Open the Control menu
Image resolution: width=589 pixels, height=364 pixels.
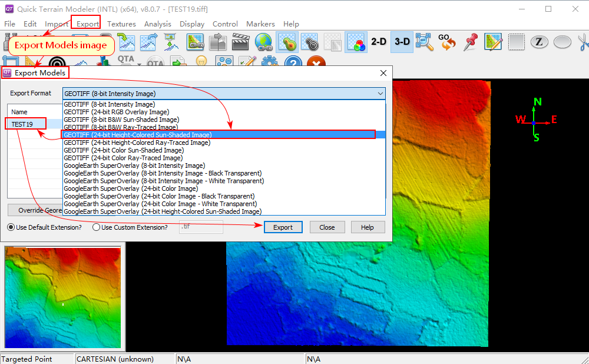click(225, 24)
